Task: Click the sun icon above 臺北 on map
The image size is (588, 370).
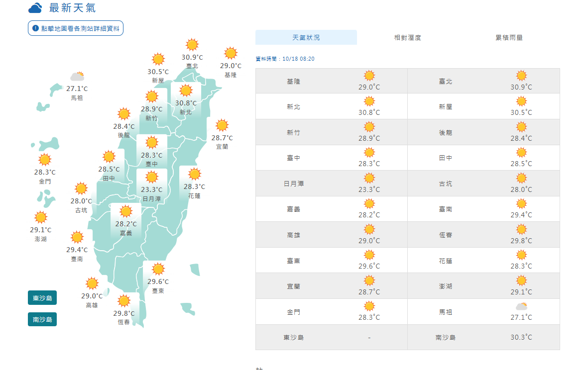Action: pyautogui.click(x=192, y=45)
